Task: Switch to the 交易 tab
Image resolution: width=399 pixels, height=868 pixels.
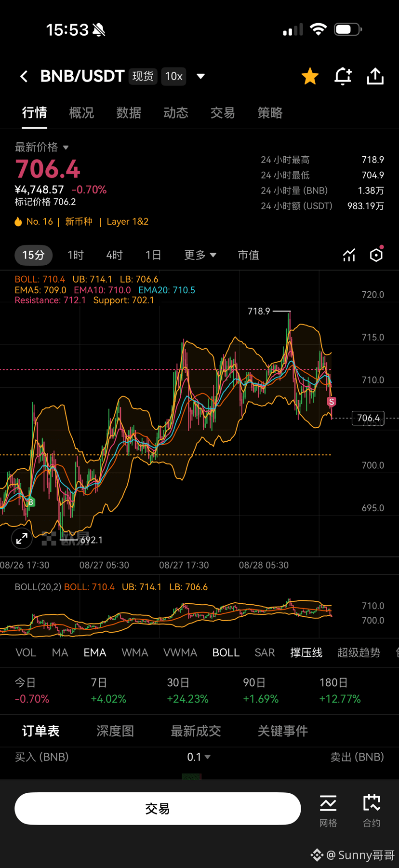Action: click(223, 113)
